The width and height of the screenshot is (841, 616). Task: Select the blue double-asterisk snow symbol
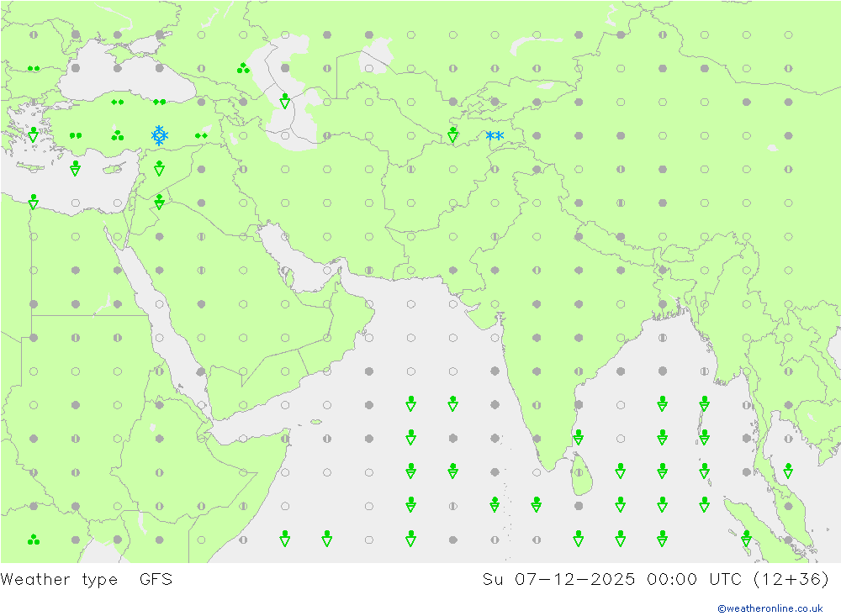[495, 135]
